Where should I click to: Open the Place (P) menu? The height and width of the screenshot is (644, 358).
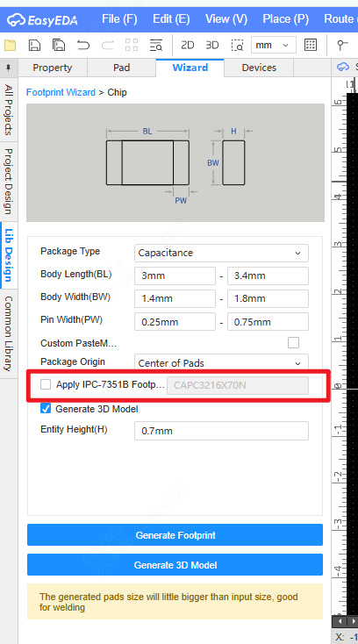point(285,19)
